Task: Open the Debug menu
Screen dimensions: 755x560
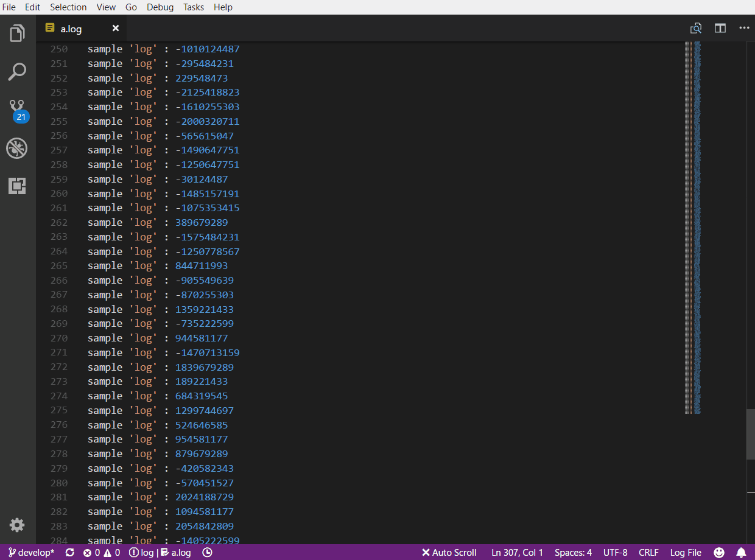Action: click(160, 7)
